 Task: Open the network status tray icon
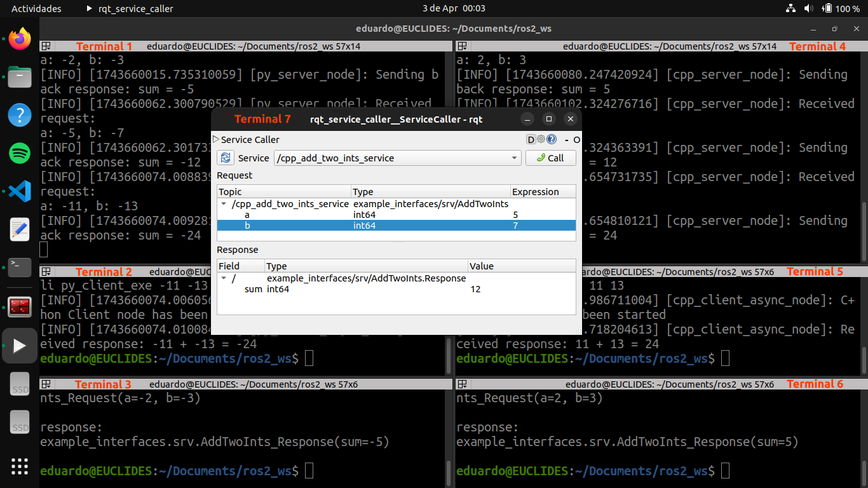pyautogui.click(x=790, y=8)
